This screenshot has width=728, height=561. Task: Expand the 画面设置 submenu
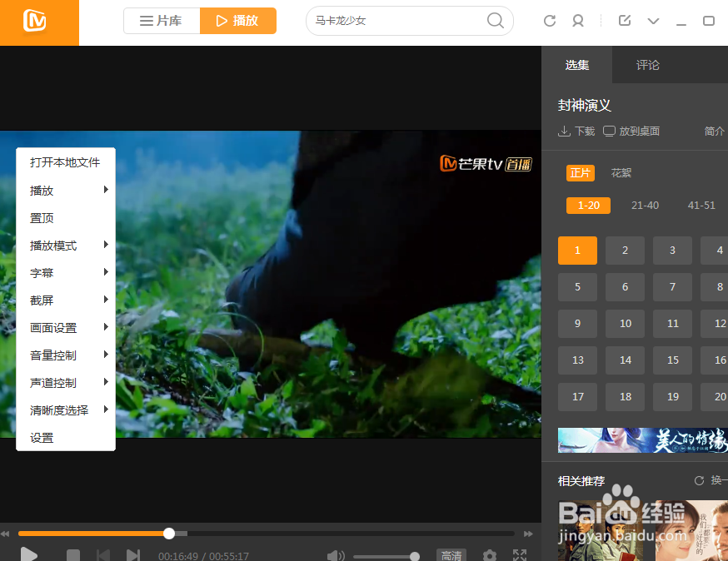tap(66, 328)
